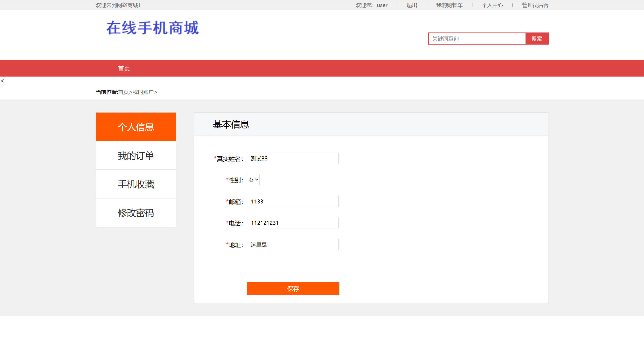Screen dimensions: 644x346
Task: Edit the 真实姓名 name field
Action: click(293, 158)
